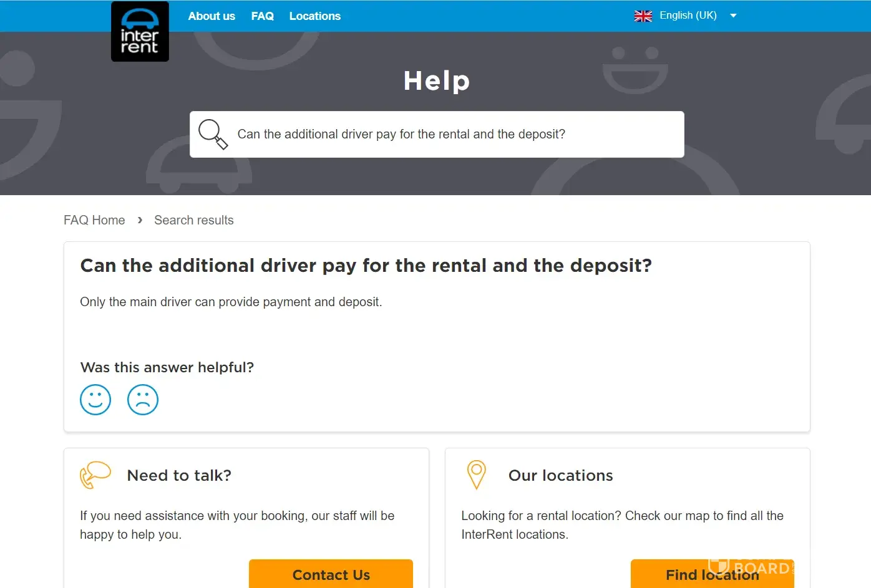Click the breadcrumb chevron separator
Viewport: 871px width, 588px height.
140,220
